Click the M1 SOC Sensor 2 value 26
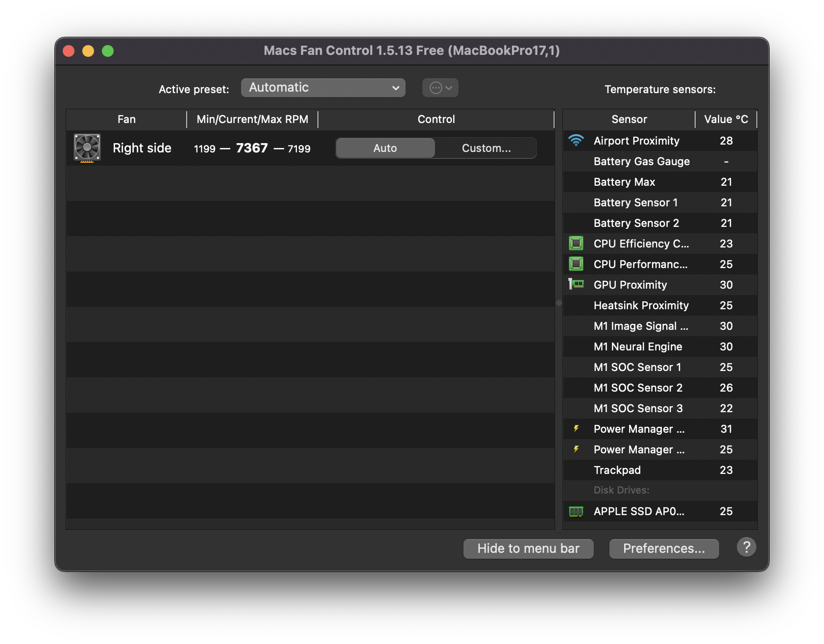 pyautogui.click(x=726, y=388)
